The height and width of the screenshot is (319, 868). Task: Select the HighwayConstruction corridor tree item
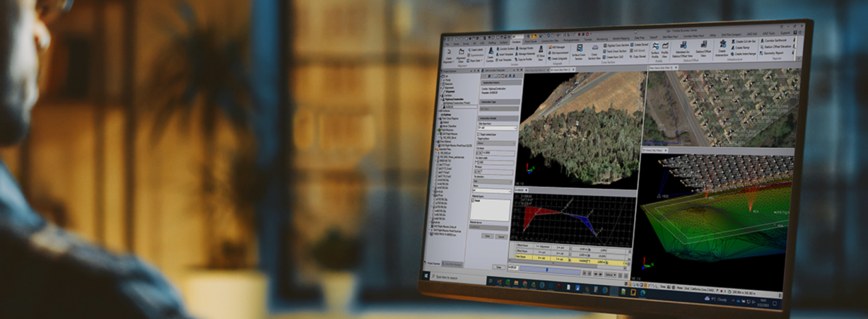[455, 99]
